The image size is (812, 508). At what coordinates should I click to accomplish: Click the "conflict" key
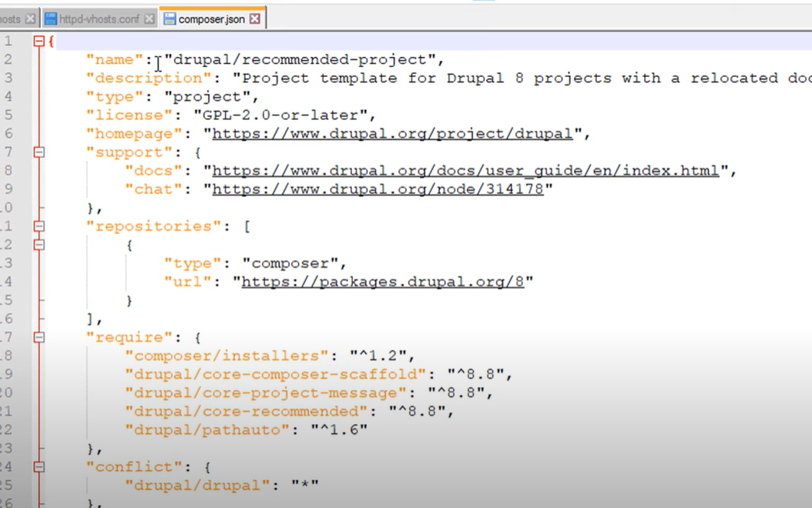coord(135,466)
